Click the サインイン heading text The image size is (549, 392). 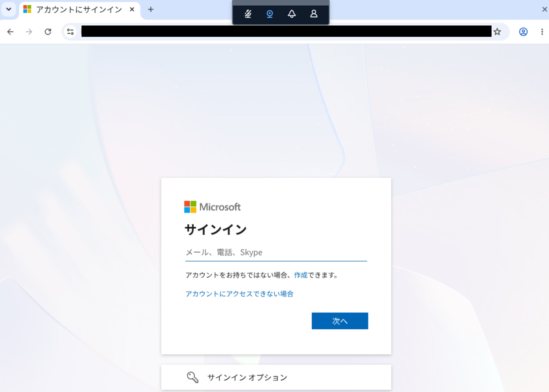click(216, 230)
